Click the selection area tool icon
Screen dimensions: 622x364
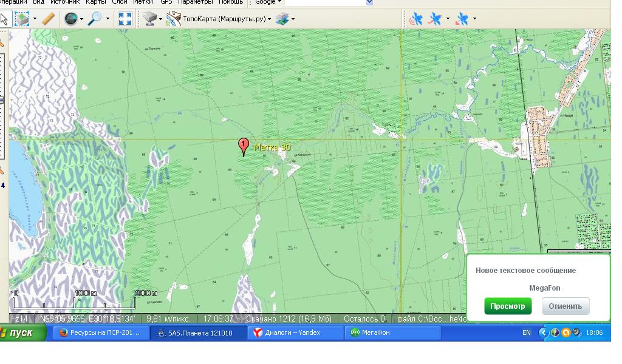point(21,19)
